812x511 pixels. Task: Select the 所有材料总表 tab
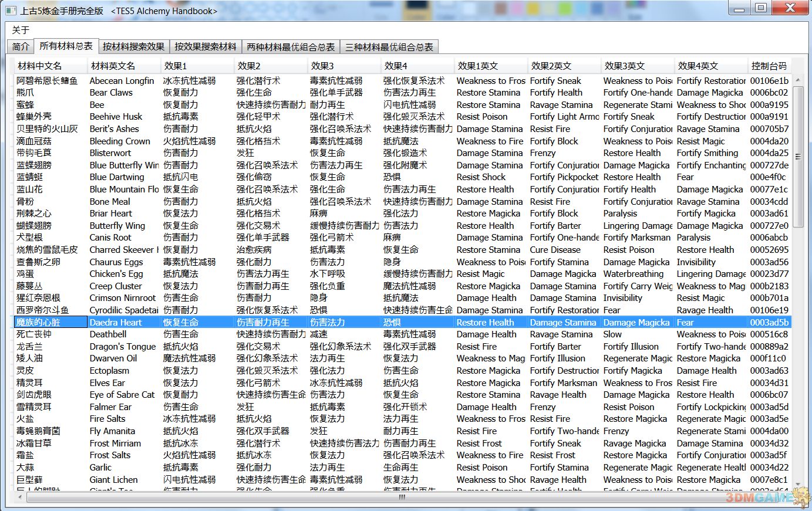coord(66,46)
